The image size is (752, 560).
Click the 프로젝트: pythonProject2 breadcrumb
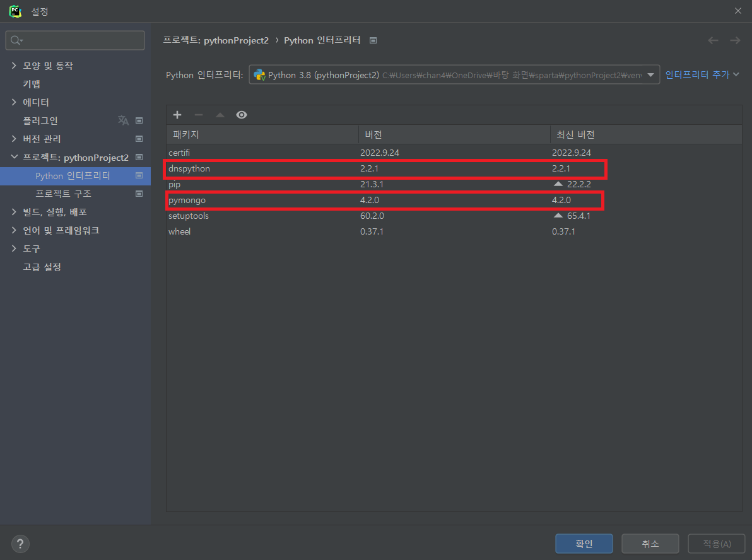pos(216,40)
